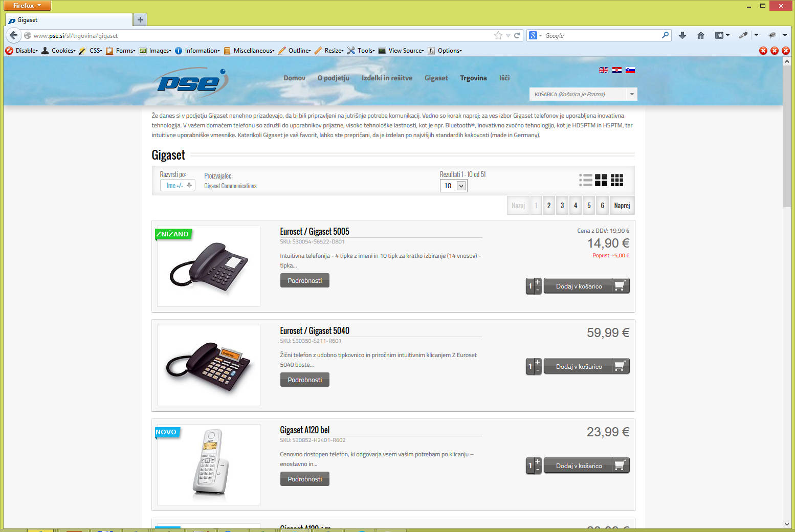Switch to list view layout icon

tap(586, 180)
